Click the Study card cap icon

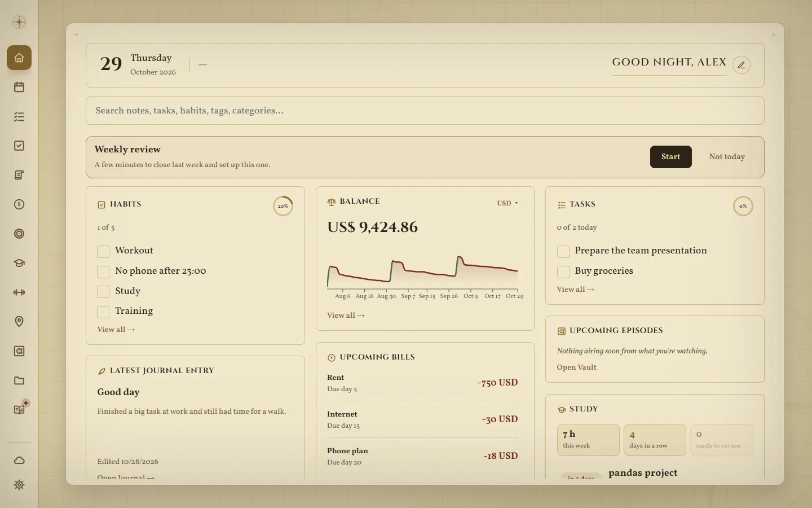pos(562,409)
